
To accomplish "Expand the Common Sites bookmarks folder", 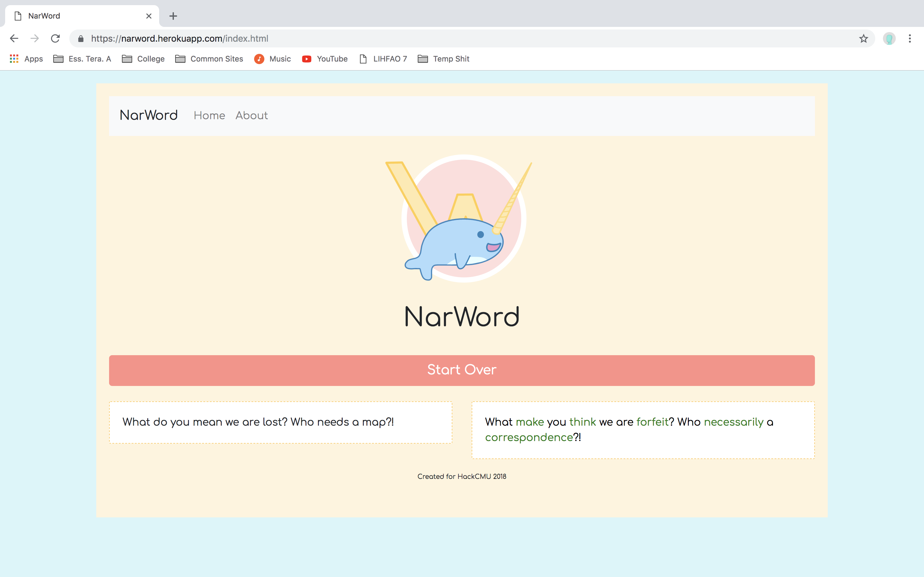I will (209, 59).
